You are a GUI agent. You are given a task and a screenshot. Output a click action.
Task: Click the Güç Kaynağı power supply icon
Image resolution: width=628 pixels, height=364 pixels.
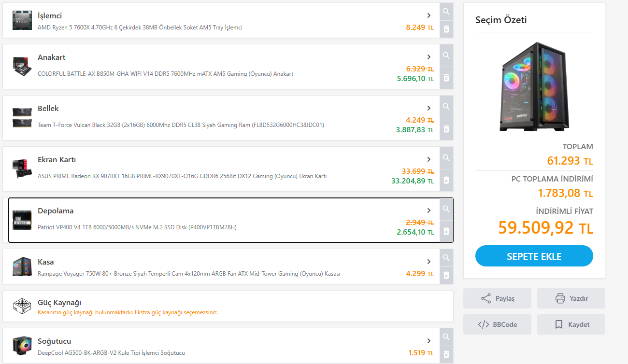tap(22, 306)
